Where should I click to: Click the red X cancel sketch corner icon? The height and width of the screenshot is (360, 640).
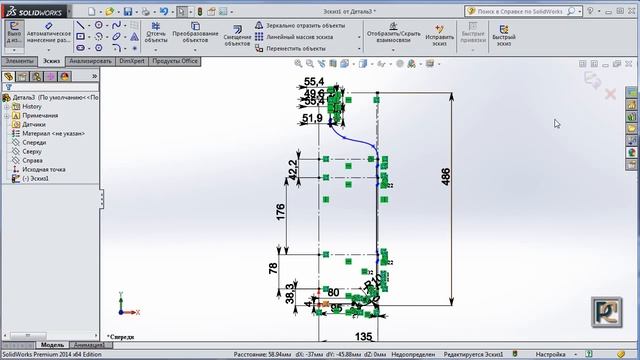click(611, 95)
